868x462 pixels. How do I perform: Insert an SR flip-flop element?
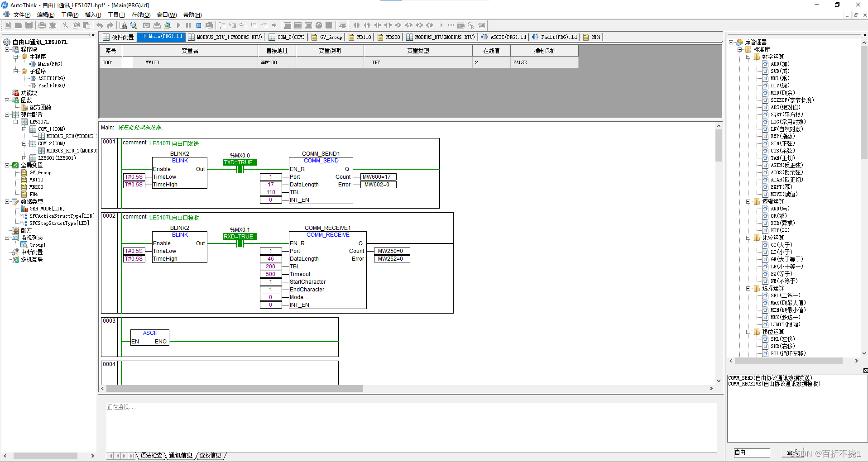click(471, 25)
